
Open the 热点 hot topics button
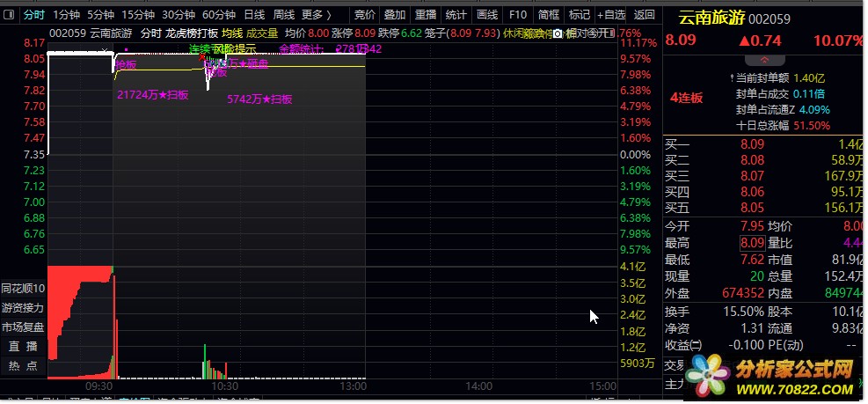pos(23,366)
